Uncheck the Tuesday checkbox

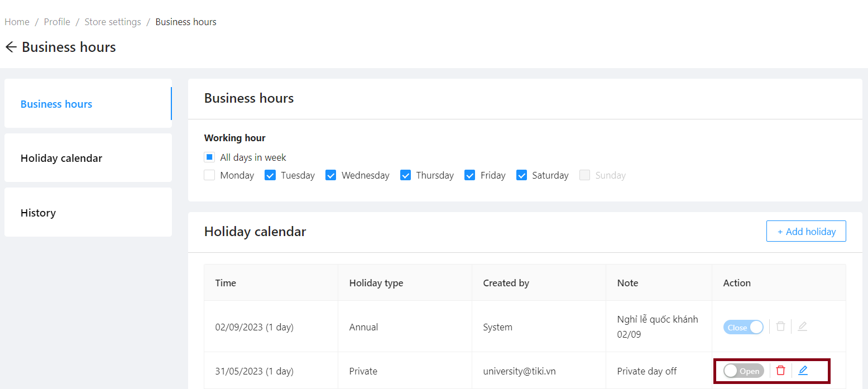270,175
